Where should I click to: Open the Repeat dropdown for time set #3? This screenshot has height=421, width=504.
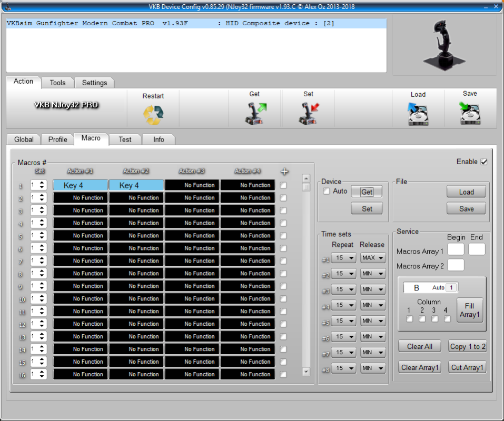tap(343, 289)
